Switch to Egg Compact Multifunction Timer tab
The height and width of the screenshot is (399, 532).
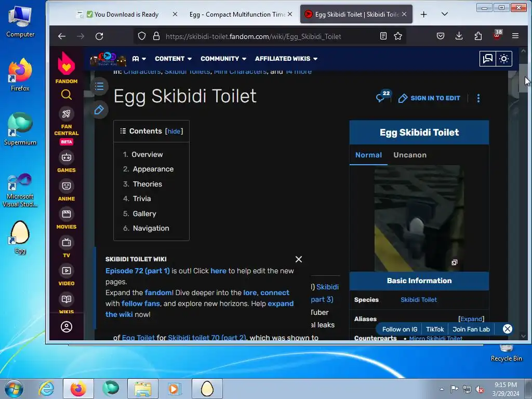[237, 14]
